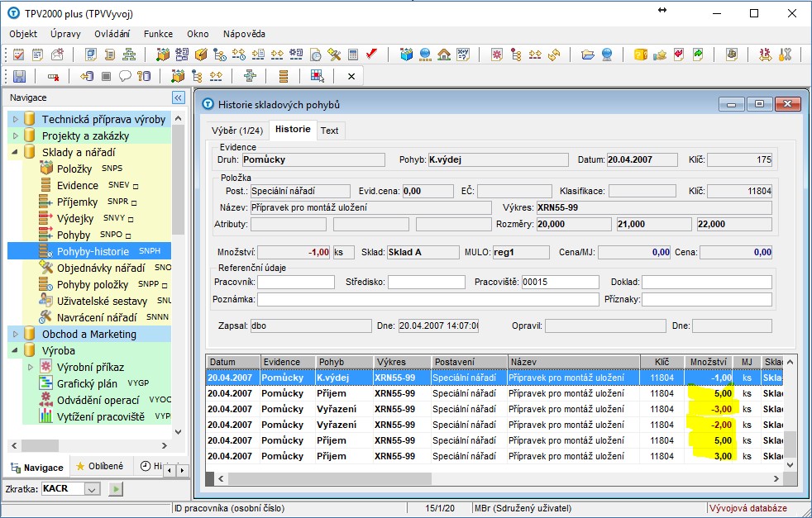Click the green forward arrow document icon
Viewport: 812px width, 518px height.
tap(698, 55)
